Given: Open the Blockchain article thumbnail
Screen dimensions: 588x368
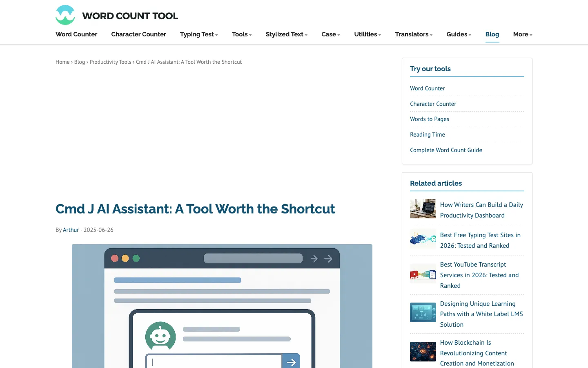Looking at the screenshot, I should click(x=423, y=352).
